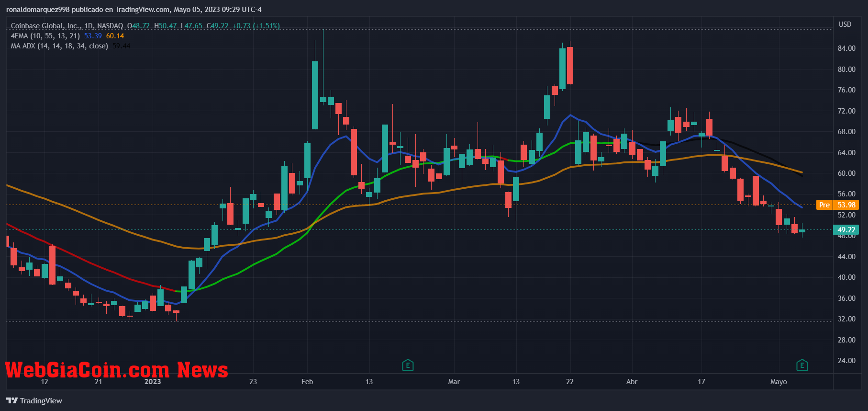Click the O48.72 open price value
The width and height of the screenshot is (868, 411).
(x=139, y=26)
